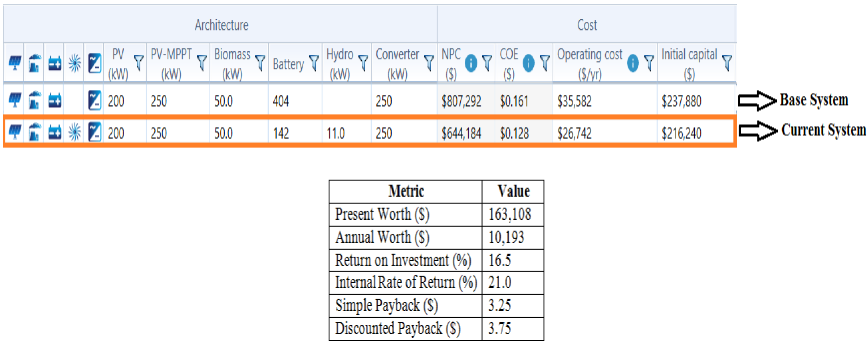Select the base system NPC value $807,292

tap(461, 101)
